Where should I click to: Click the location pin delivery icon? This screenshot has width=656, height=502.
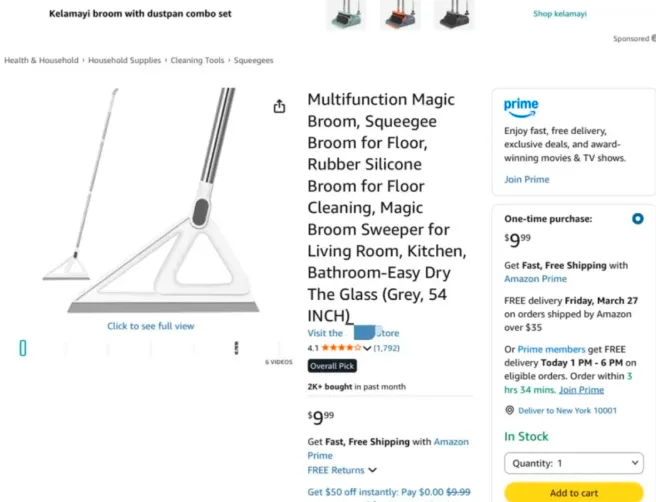[510, 410]
